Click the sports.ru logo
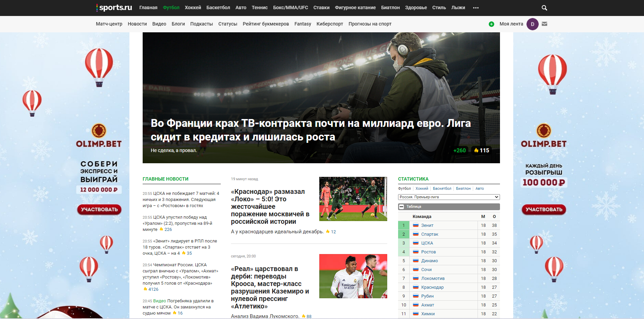 pyautogui.click(x=114, y=7)
